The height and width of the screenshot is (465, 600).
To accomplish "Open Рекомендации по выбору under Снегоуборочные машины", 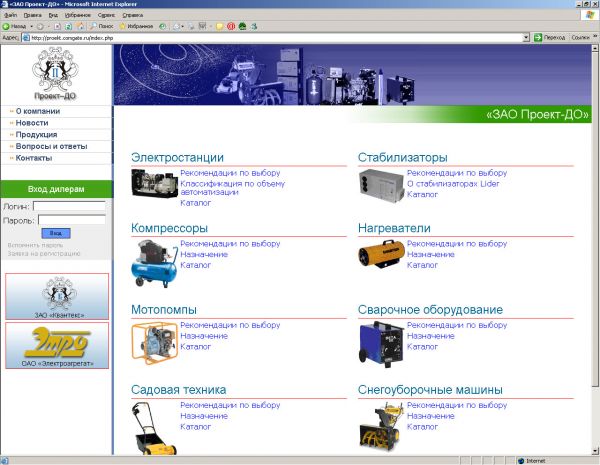I will pyautogui.click(x=457, y=405).
